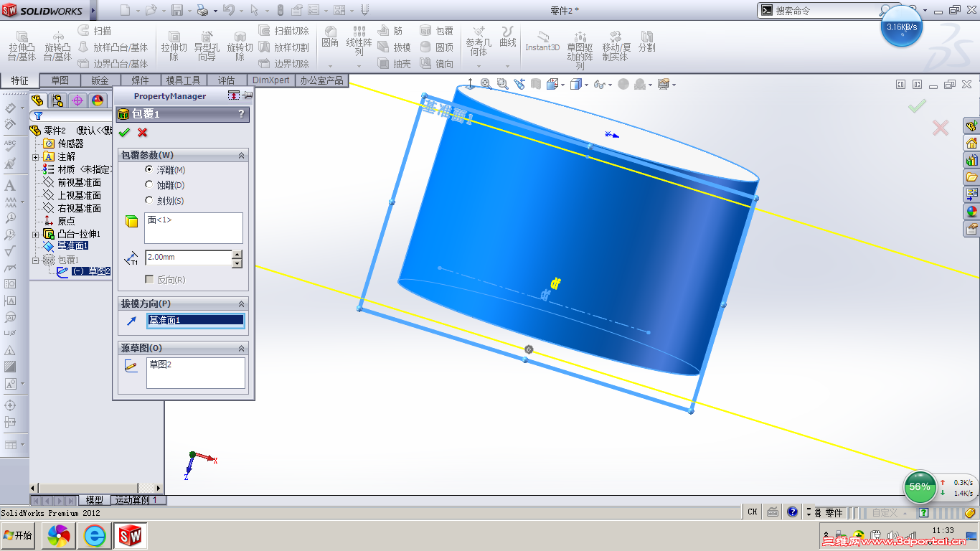Click the Print icon in title toolbar
Screen dimensions: 980x551
point(203,10)
